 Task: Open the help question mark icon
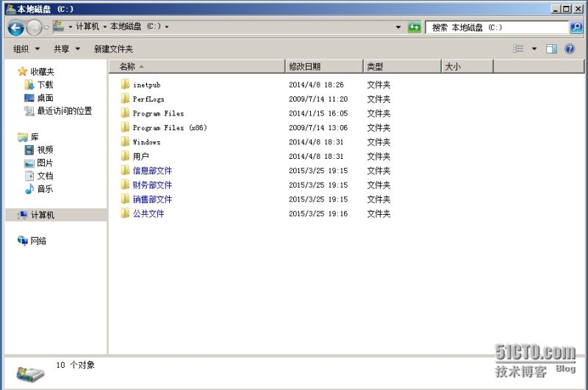(x=569, y=49)
